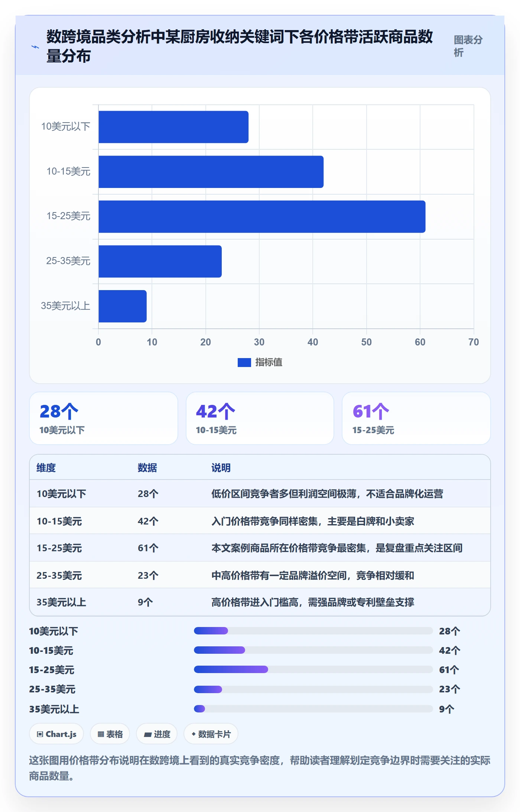Screen dimensions: 520x812
Task: Open the 28个 data card
Action: point(104,418)
